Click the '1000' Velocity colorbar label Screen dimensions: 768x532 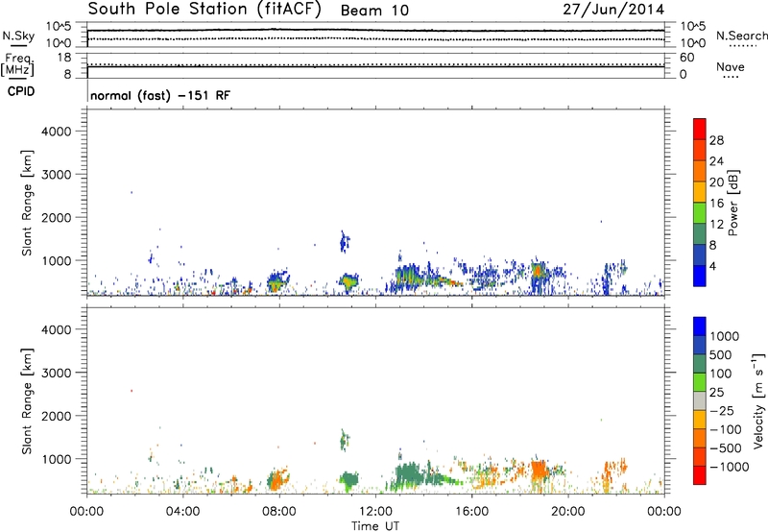pos(725,336)
